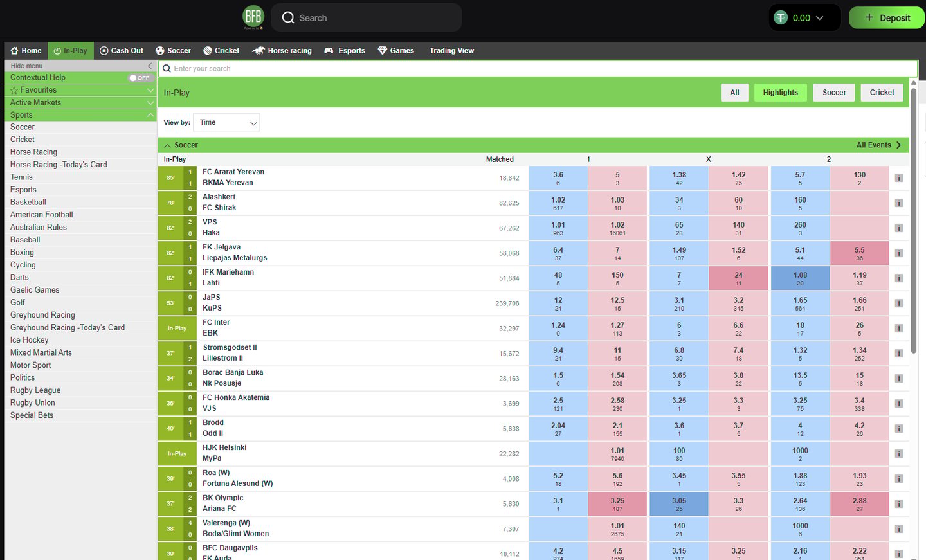Open info icon for VPS vs Haka
The image size is (926, 560).
[899, 228]
